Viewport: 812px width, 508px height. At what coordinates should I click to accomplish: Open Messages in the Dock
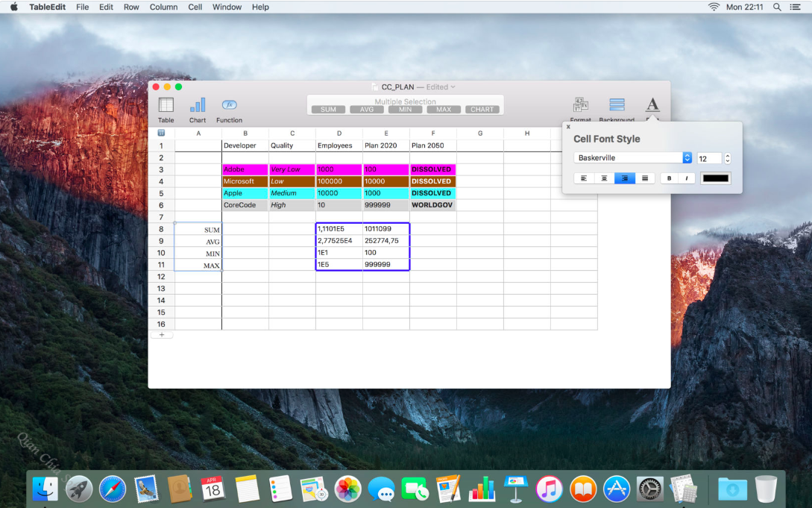pos(381,489)
